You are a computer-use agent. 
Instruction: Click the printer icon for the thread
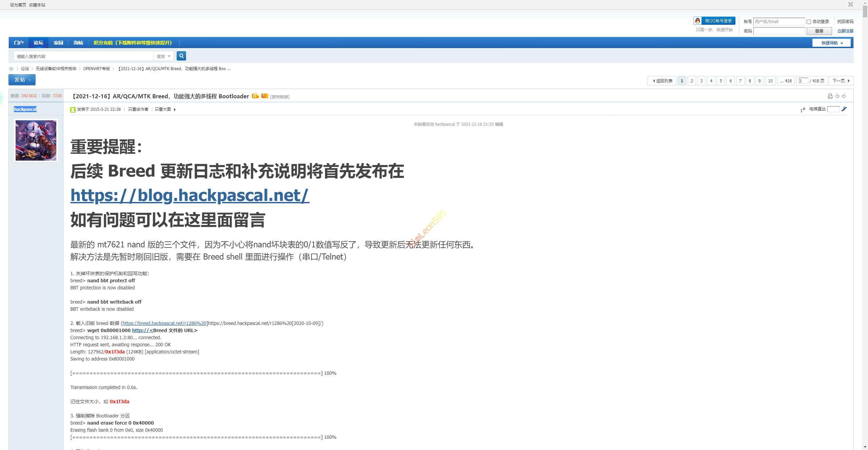click(x=830, y=96)
